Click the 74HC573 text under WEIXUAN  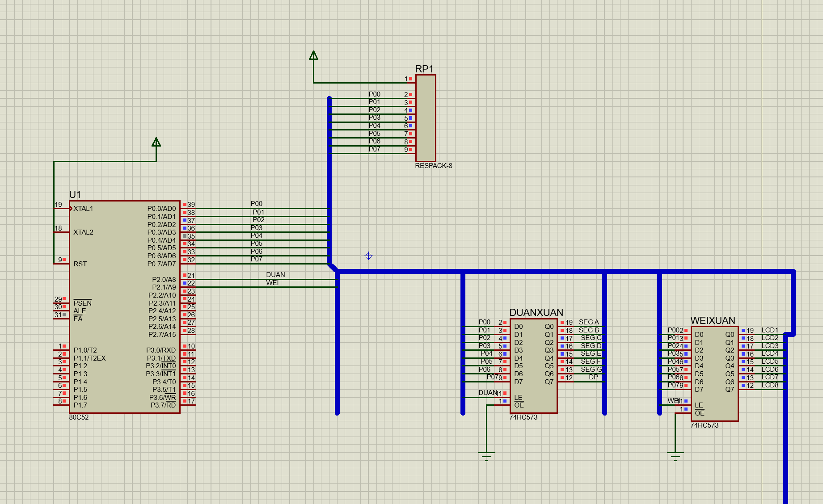click(x=704, y=425)
